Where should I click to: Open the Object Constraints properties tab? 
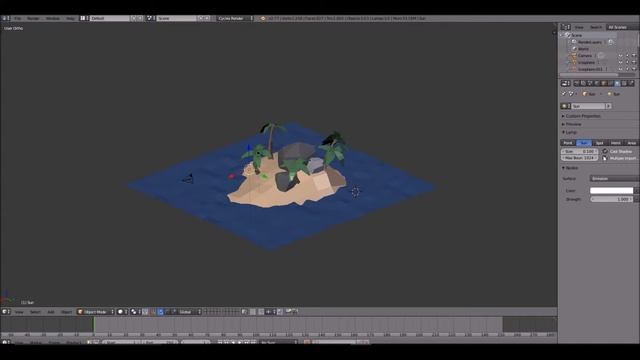[611, 83]
